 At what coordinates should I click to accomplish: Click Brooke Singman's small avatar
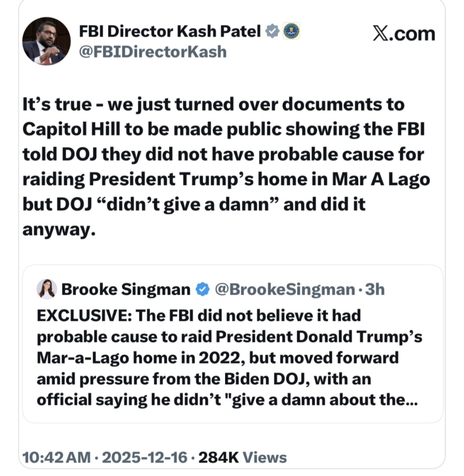coord(46,289)
